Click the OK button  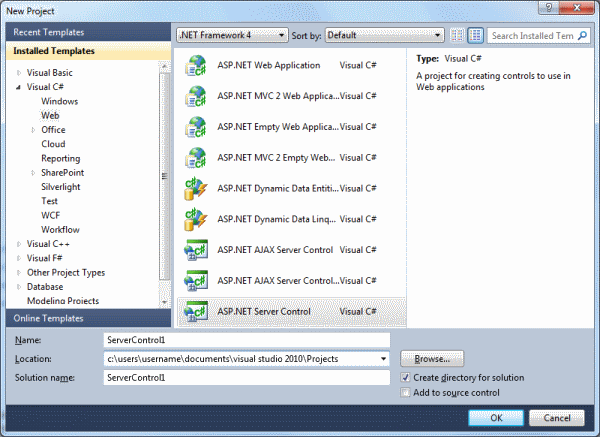[x=496, y=418]
